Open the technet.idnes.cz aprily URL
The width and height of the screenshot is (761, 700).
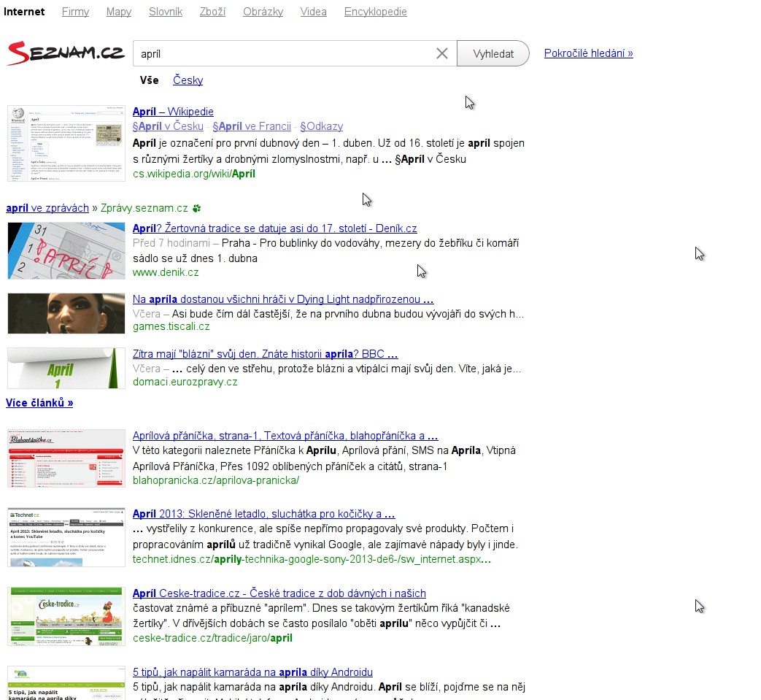[312, 559]
